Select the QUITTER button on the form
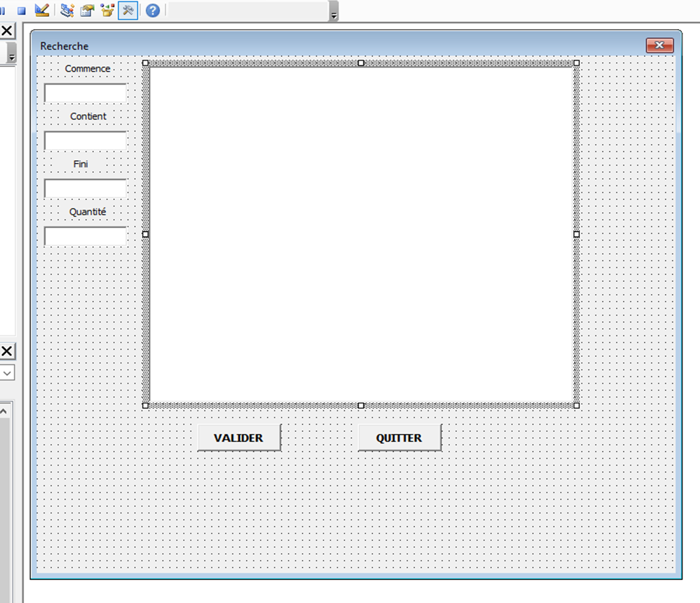Viewport: 700px width, 603px height. point(399,437)
